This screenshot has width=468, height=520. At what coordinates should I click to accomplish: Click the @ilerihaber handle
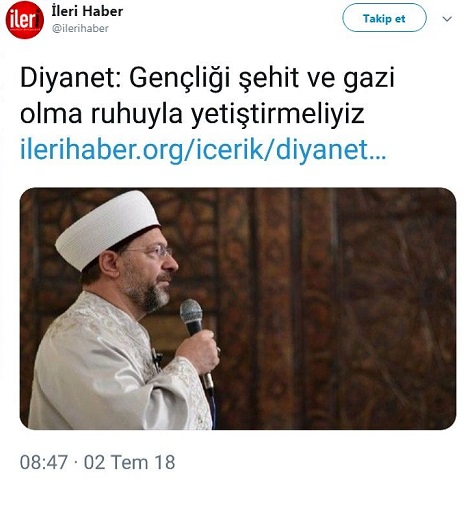coord(80,28)
